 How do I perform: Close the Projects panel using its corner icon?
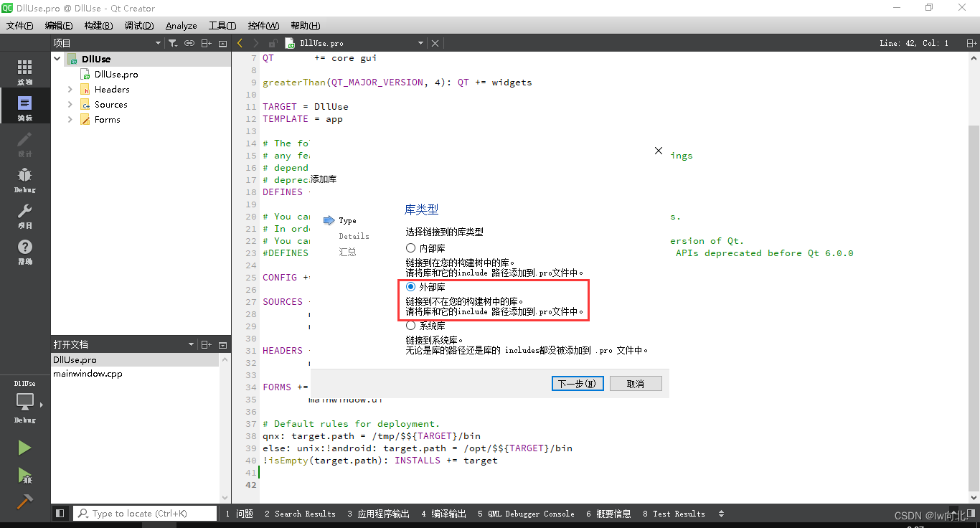tap(222, 43)
